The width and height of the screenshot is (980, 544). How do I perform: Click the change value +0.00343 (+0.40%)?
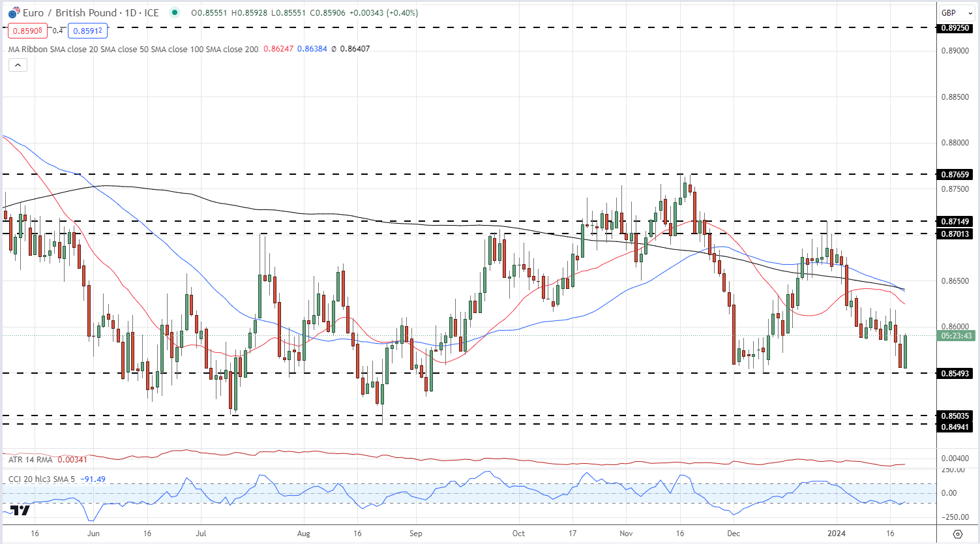(385, 12)
